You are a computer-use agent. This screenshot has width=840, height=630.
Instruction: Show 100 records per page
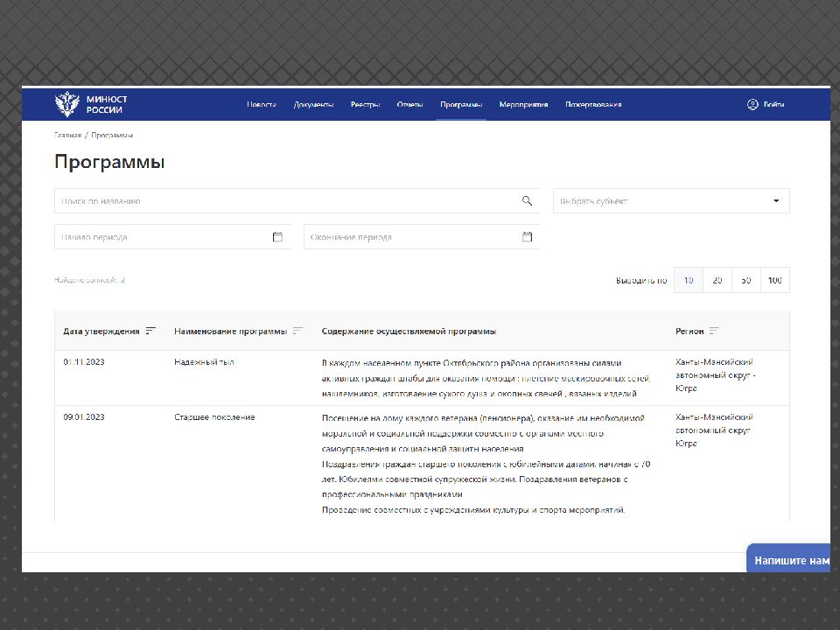[775, 280]
